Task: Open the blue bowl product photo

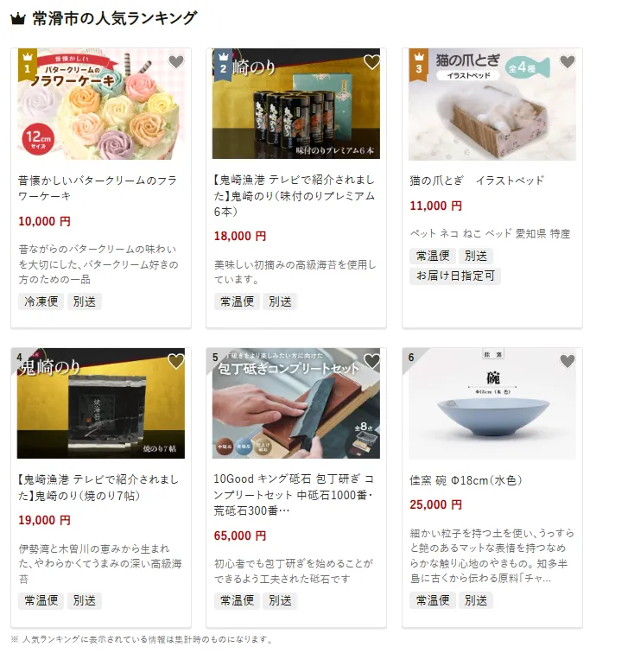Action: (x=492, y=403)
